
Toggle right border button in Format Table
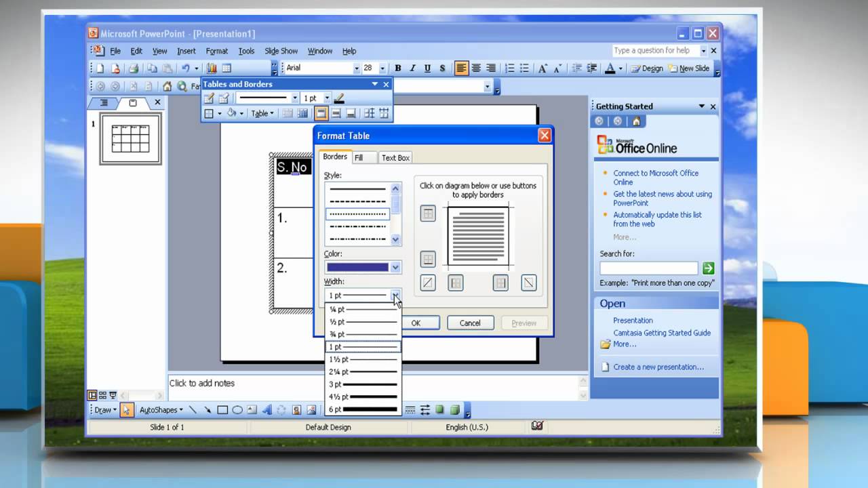point(500,283)
